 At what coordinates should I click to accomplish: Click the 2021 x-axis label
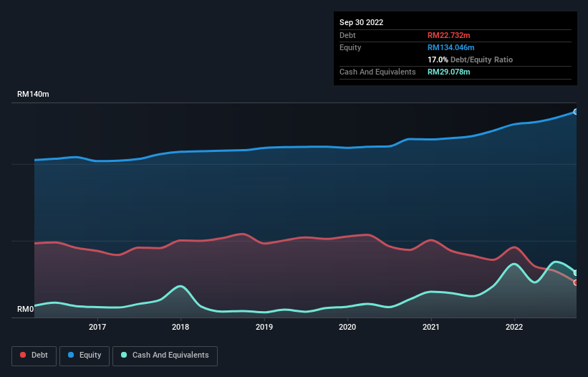431,327
